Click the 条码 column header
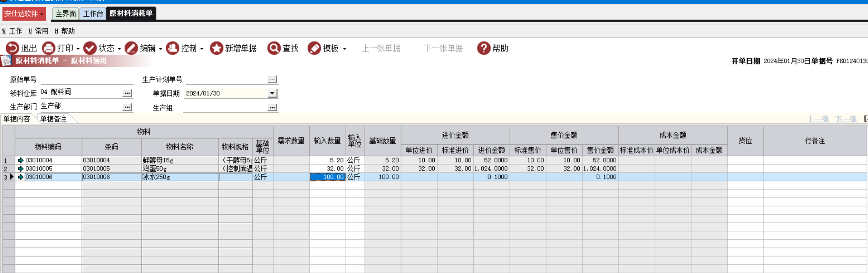 [x=112, y=147]
